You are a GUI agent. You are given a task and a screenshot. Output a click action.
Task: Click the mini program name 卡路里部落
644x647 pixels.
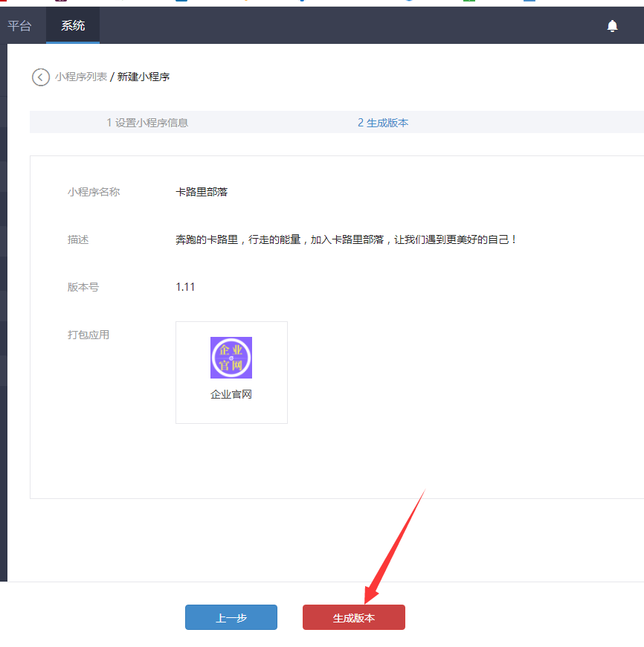click(x=202, y=192)
